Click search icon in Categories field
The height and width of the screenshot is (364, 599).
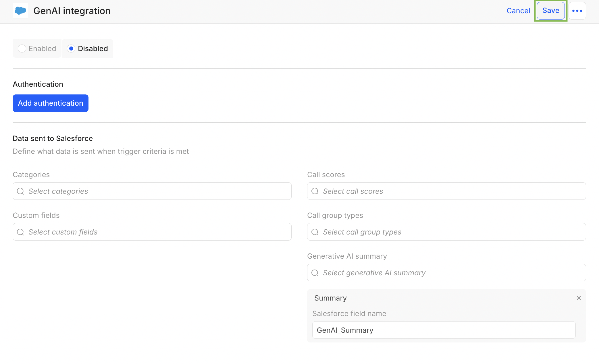(20, 191)
